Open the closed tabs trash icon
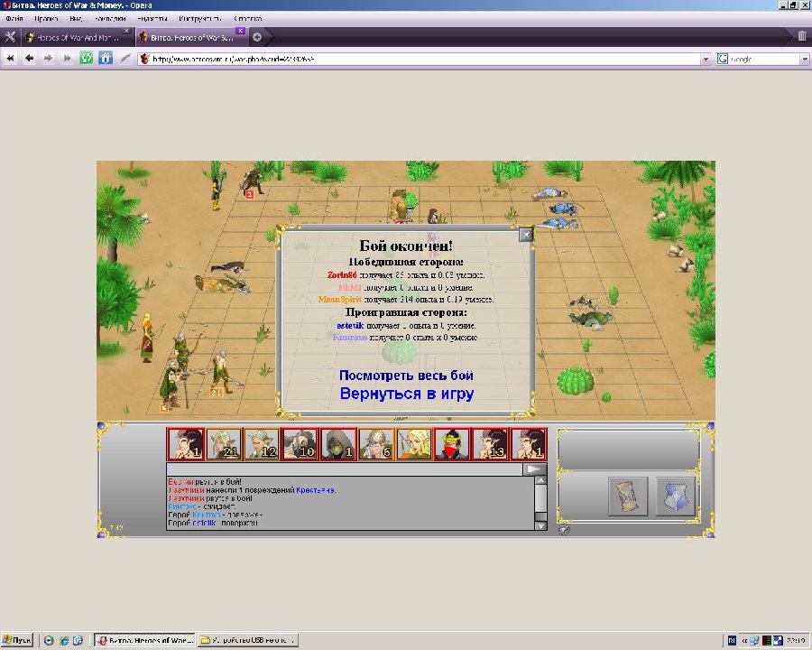The width and height of the screenshot is (812, 650). click(x=802, y=36)
